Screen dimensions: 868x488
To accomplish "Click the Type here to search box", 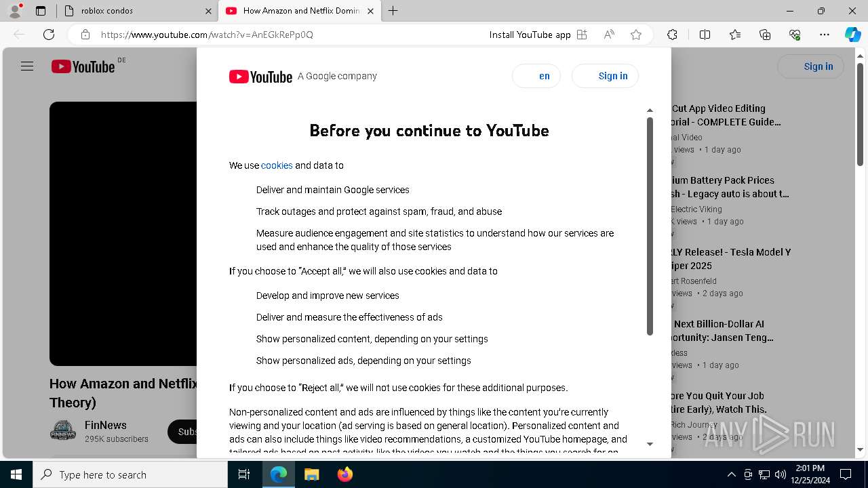I will coord(130,474).
